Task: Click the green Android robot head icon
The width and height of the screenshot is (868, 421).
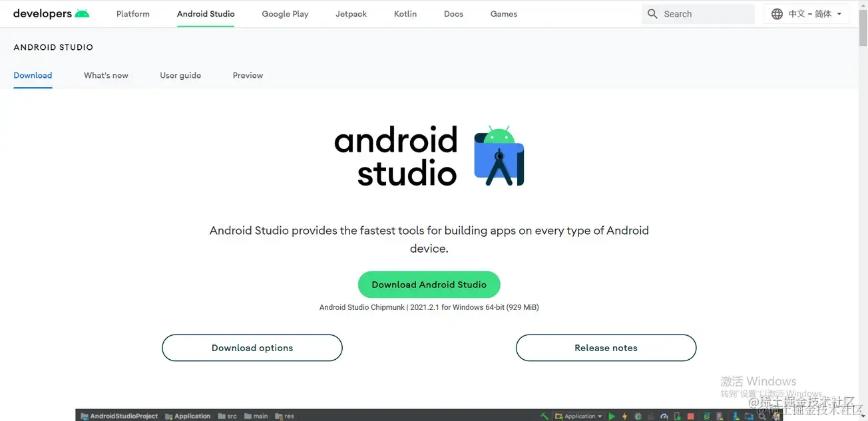Action: pyautogui.click(x=82, y=13)
